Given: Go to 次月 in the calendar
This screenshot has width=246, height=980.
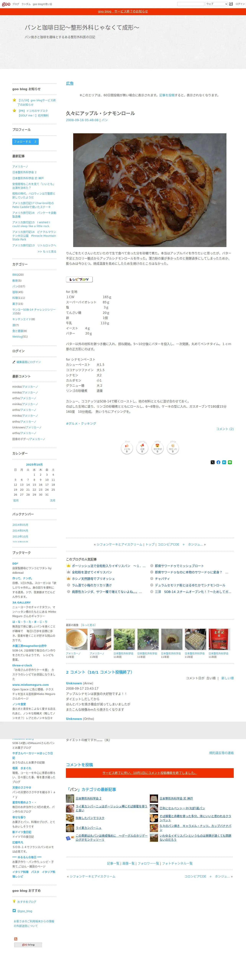Looking at the screenshot, I should point(53,501).
